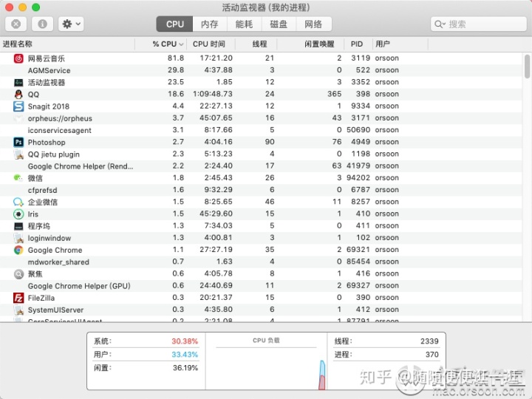Click the SystemUIServer icon

[x=18, y=310]
